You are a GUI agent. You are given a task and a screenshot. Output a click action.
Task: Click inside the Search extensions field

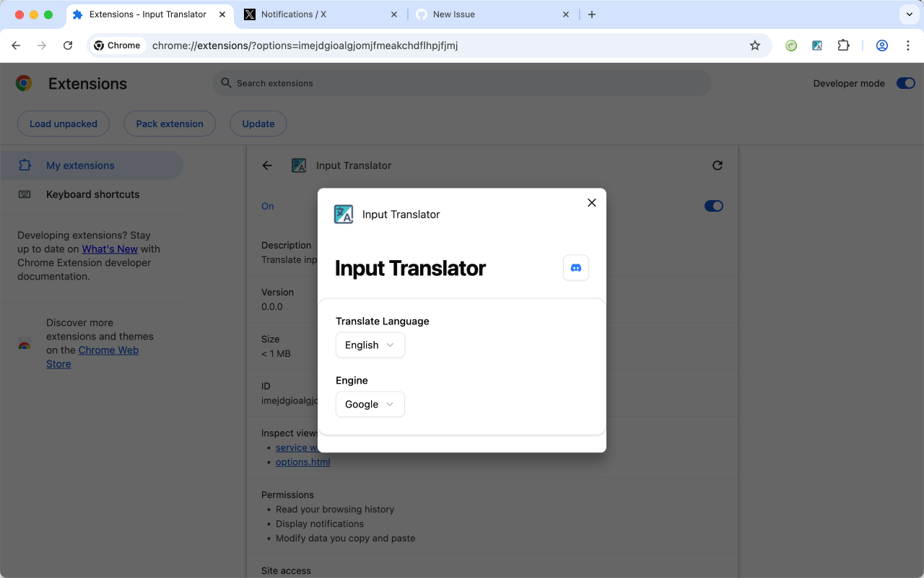coord(462,82)
